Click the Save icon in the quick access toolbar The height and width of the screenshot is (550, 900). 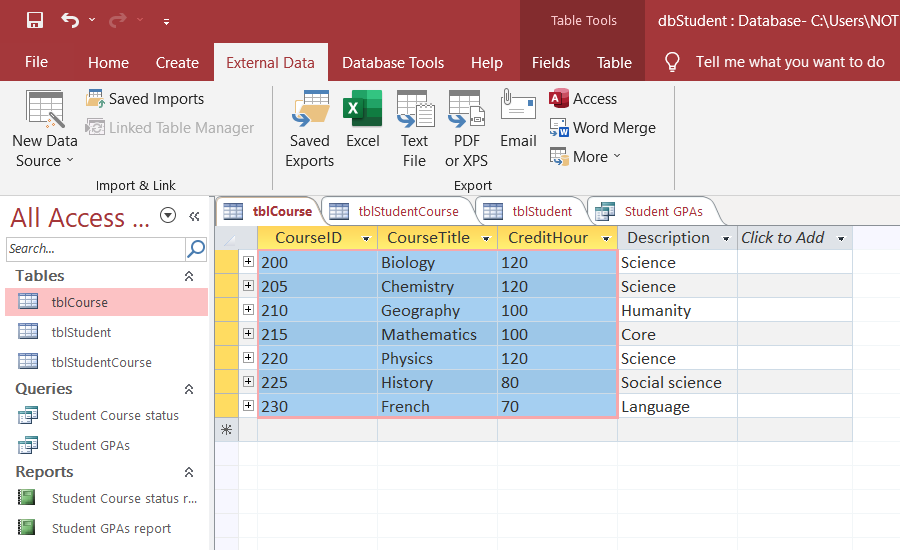[x=35, y=21]
